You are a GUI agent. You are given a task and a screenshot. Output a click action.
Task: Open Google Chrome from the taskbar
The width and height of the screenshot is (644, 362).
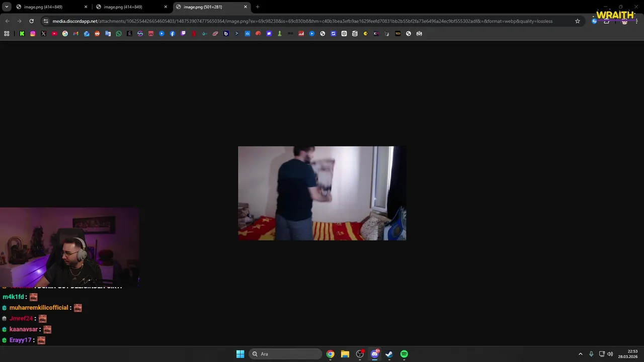click(330, 354)
